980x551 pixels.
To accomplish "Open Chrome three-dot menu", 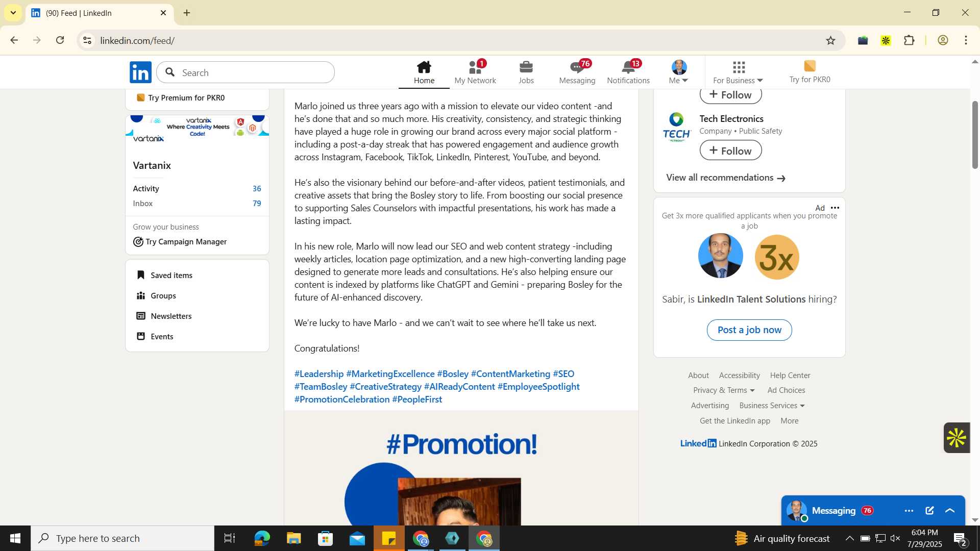I will (966, 40).
